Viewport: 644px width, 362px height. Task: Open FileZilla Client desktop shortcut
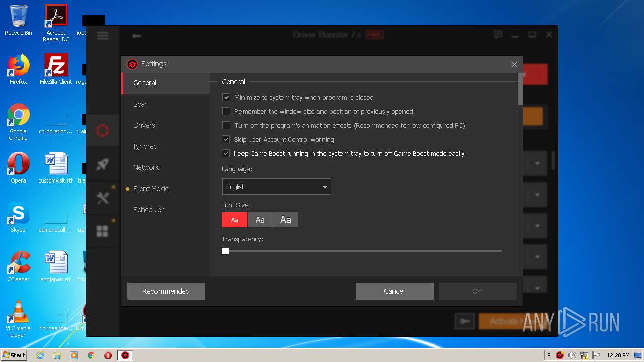click(x=56, y=69)
